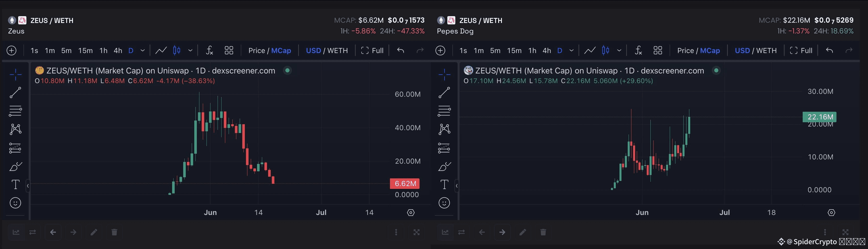The image size is (868, 249).
Task: Click the ZEUS / WETH title above Pepes Dog
Action: pos(481,20)
